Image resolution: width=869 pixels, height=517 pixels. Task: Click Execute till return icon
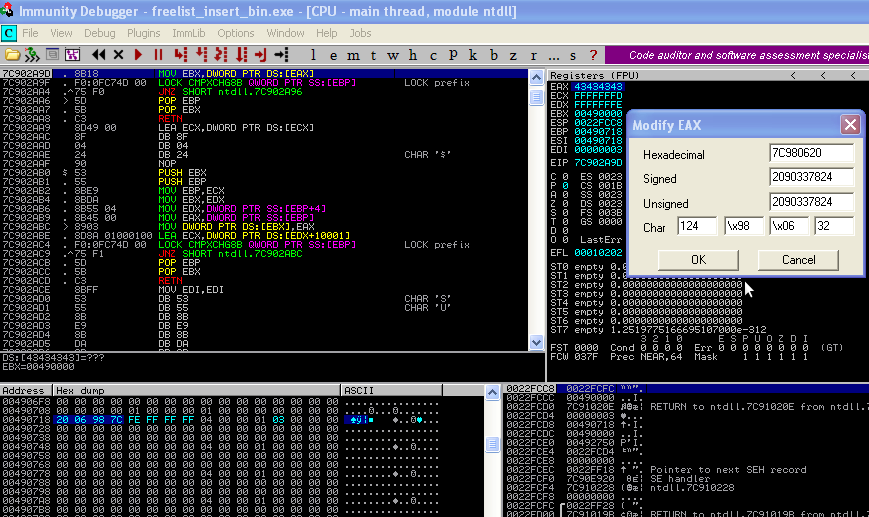click(260, 55)
